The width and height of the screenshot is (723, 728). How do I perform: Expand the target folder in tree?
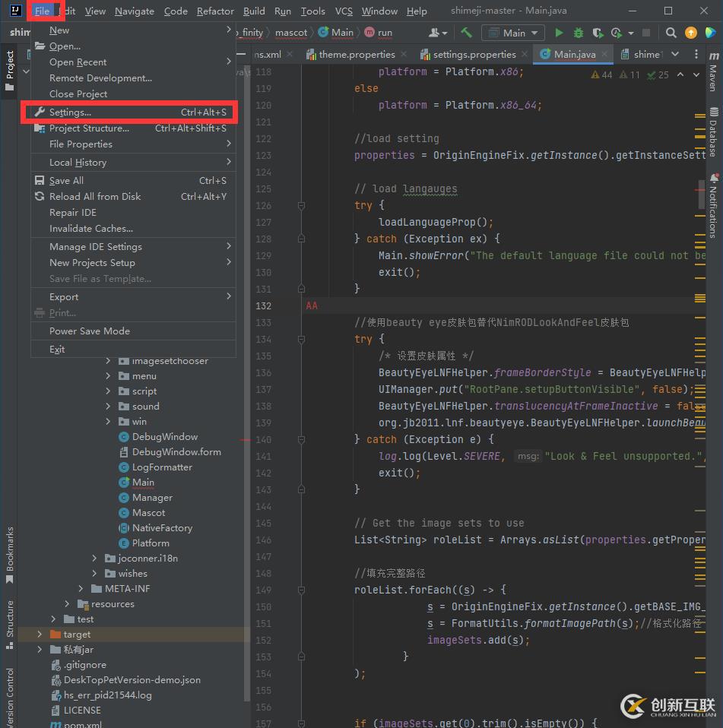[x=40, y=635]
